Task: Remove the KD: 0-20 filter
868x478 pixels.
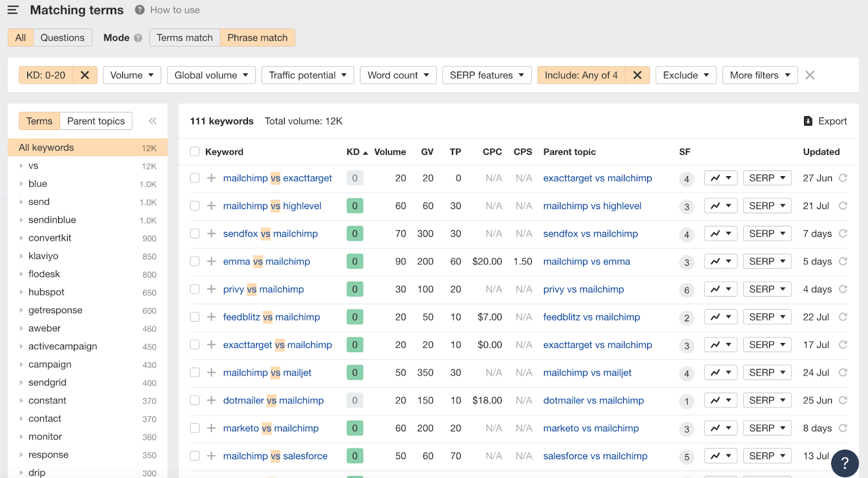Action: (85, 75)
